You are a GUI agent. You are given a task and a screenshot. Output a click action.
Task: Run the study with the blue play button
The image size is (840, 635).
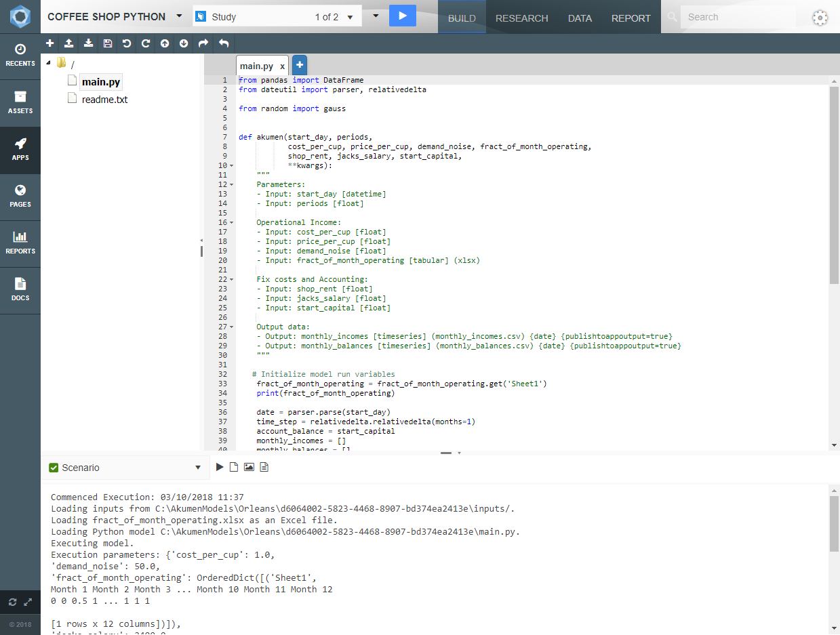[402, 16]
